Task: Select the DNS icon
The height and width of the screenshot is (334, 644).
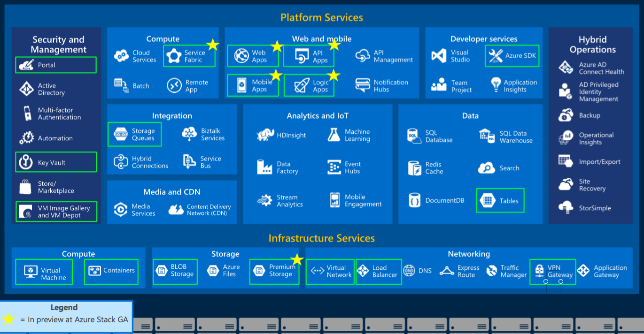Action: (x=409, y=271)
